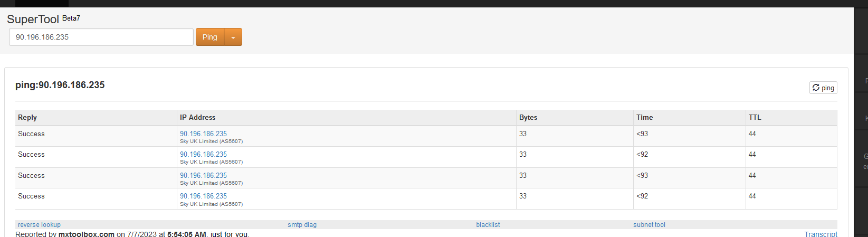
Task: Open the smtp diag link
Action: pyautogui.click(x=302, y=225)
